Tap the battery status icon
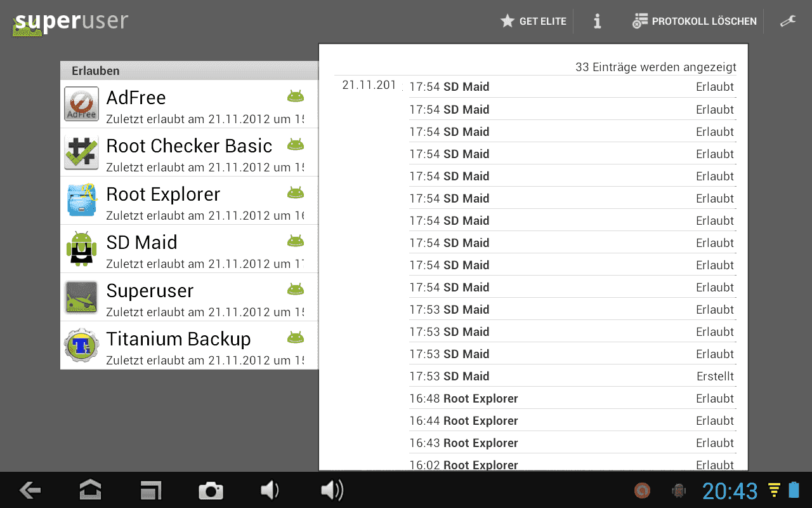The image size is (812, 508). pos(794,490)
